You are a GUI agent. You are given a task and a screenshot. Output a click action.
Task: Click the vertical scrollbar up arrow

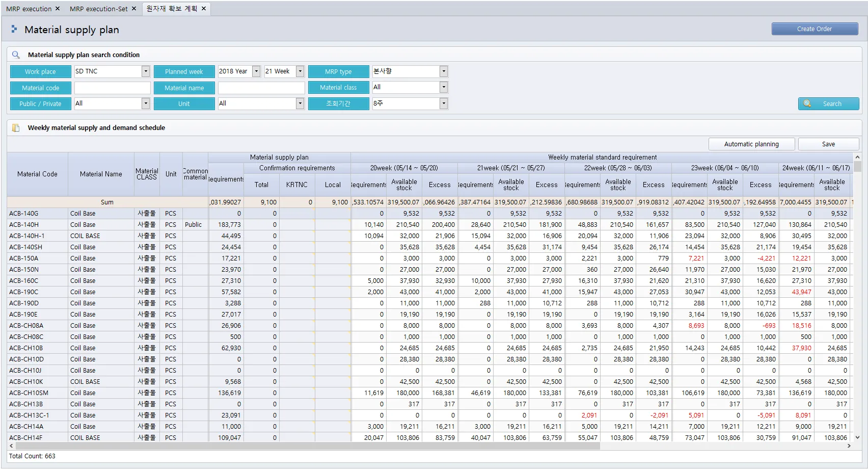[857, 157]
